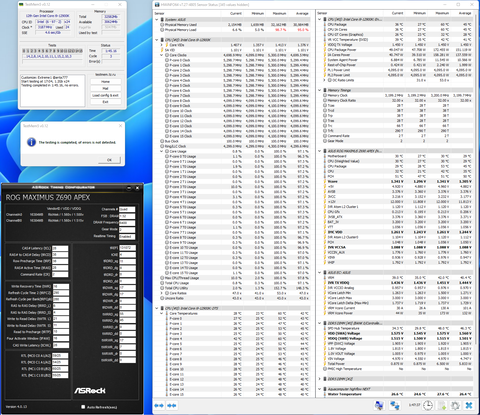Click the HWiNFO title bar app icon

coord(157,5)
